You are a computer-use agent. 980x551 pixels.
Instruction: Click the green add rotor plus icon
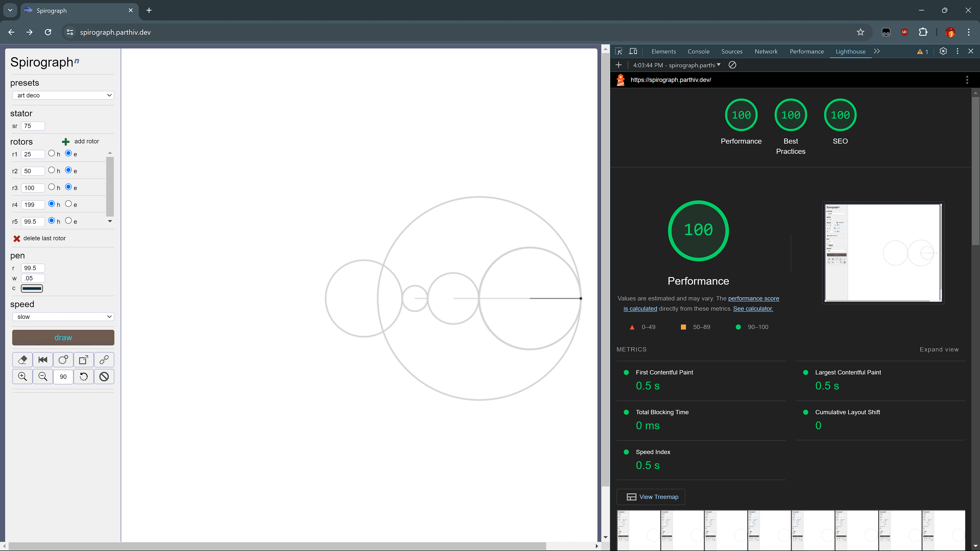tap(65, 142)
